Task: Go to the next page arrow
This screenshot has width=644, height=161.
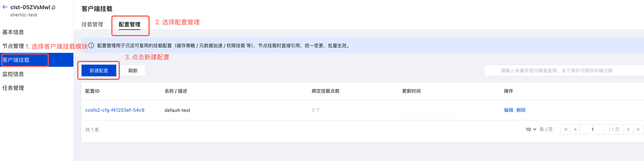Action: [x=628, y=129]
